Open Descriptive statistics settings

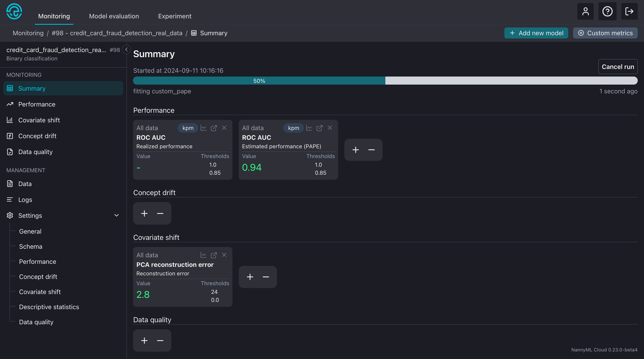49,307
